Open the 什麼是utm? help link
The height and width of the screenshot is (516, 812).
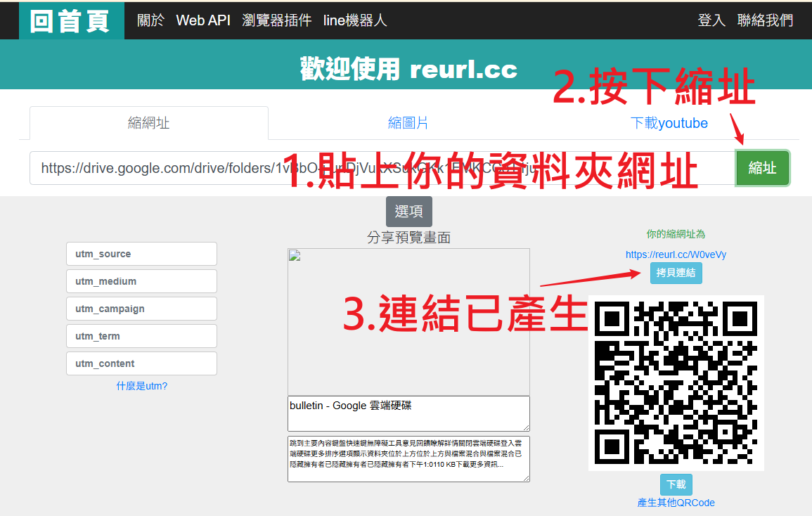tap(141, 386)
